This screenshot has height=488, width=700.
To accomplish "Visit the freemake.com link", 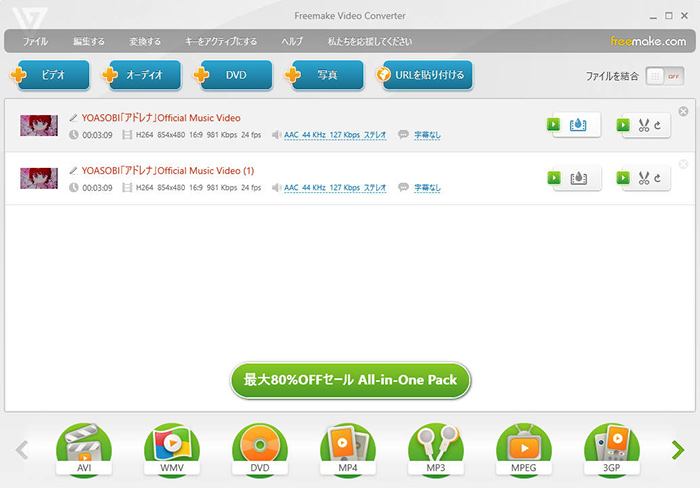I will coord(648,42).
